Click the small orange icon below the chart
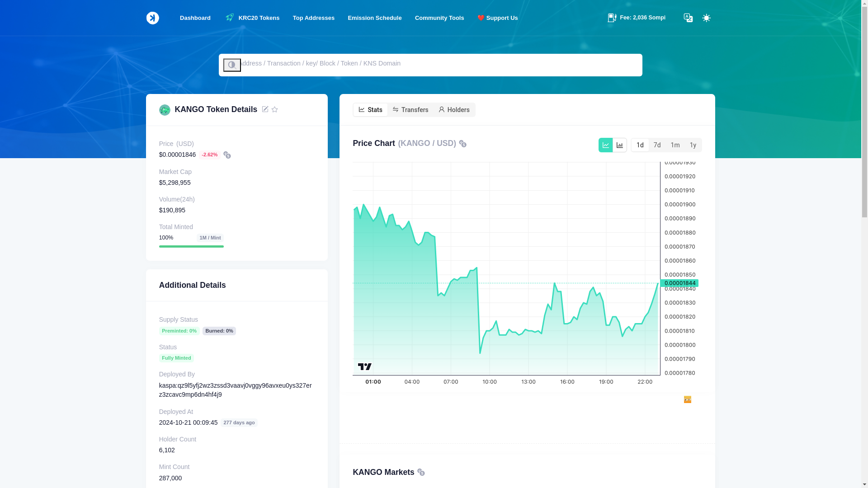 tap(688, 399)
